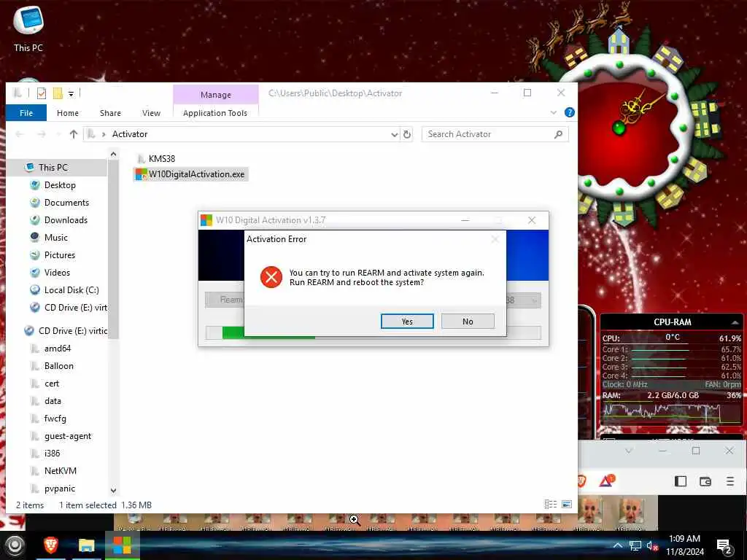
Task: Open the File tab in Explorer
Action: [x=26, y=113]
